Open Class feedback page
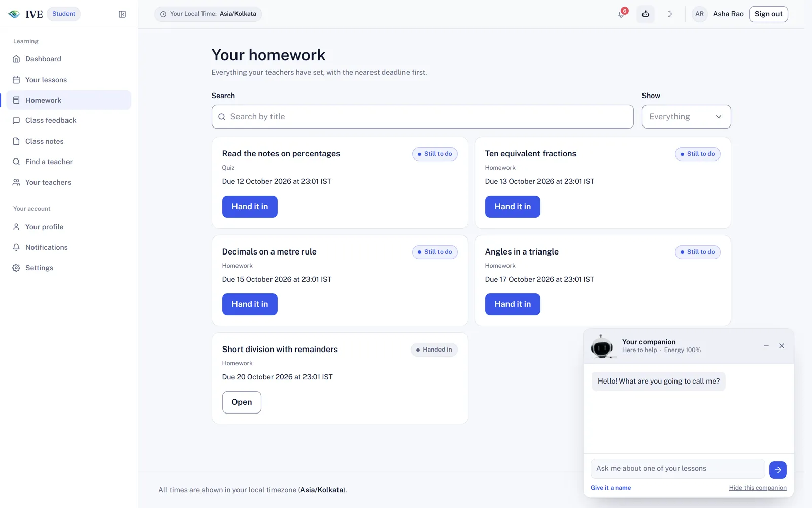Viewport: 812px width, 508px height. tap(69, 120)
